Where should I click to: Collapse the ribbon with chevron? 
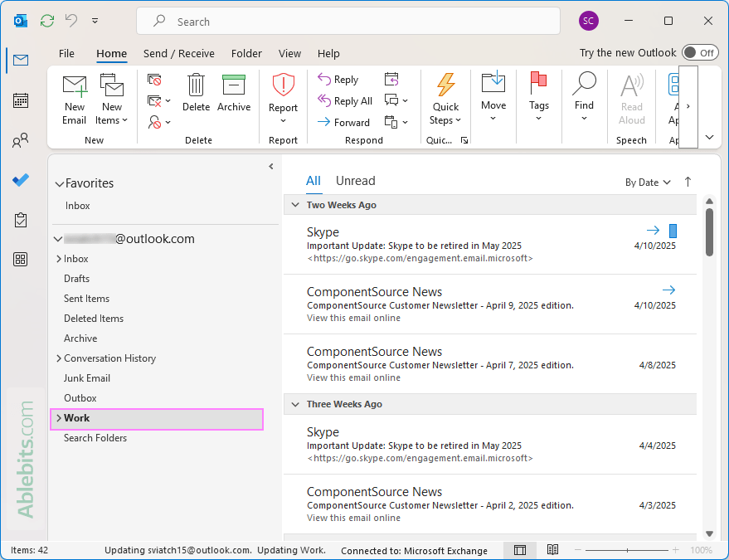click(x=709, y=137)
